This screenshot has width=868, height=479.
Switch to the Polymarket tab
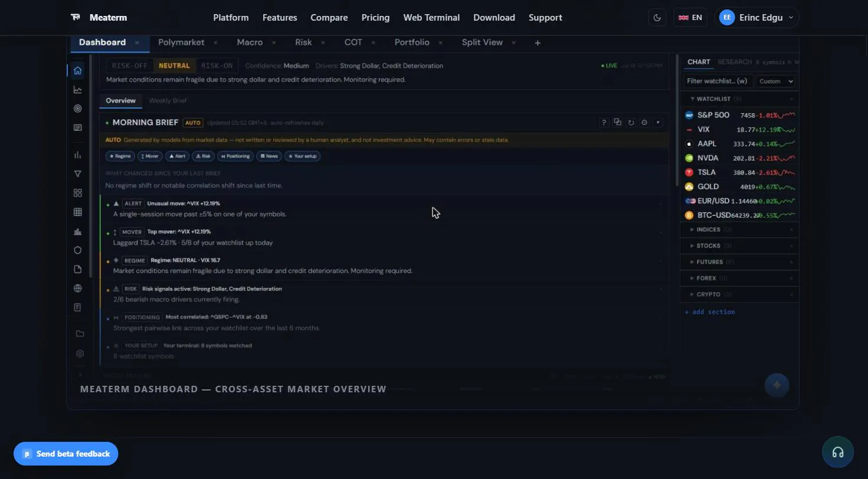(181, 42)
